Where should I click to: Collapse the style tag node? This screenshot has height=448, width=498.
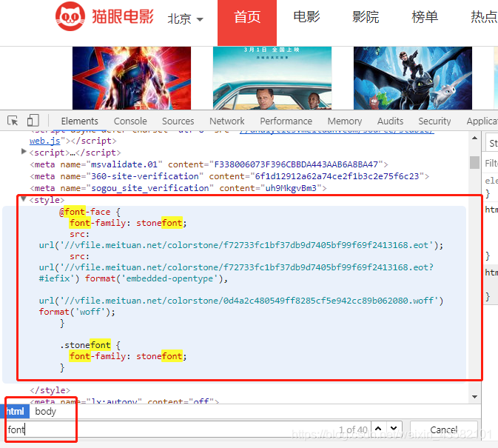(23, 199)
